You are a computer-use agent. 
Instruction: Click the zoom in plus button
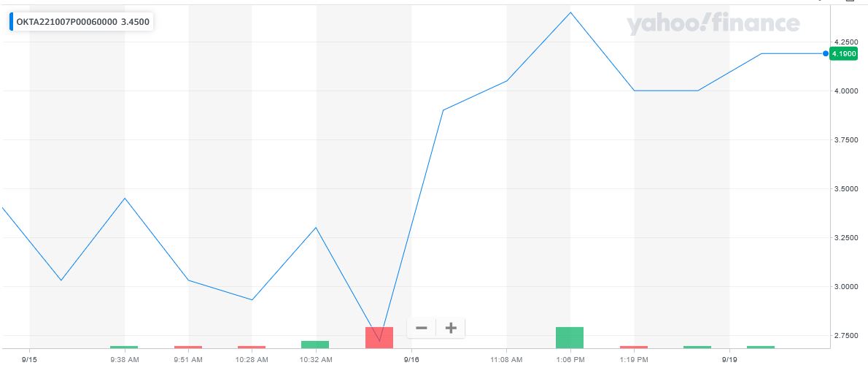451,328
